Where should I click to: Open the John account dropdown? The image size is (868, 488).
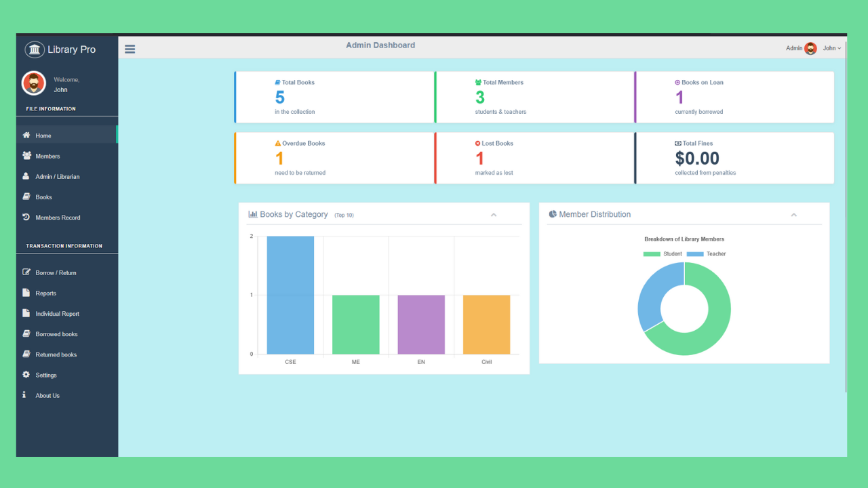[832, 48]
